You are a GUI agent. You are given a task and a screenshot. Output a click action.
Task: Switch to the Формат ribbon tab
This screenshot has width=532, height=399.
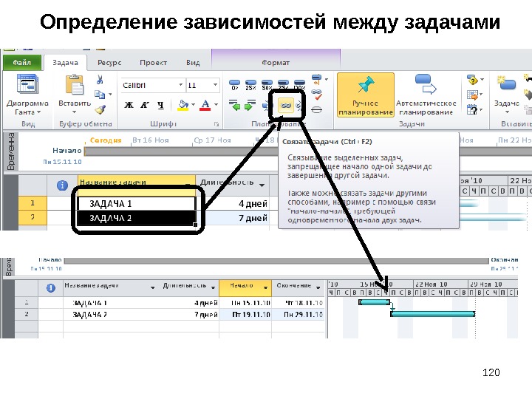(x=276, y=63)
